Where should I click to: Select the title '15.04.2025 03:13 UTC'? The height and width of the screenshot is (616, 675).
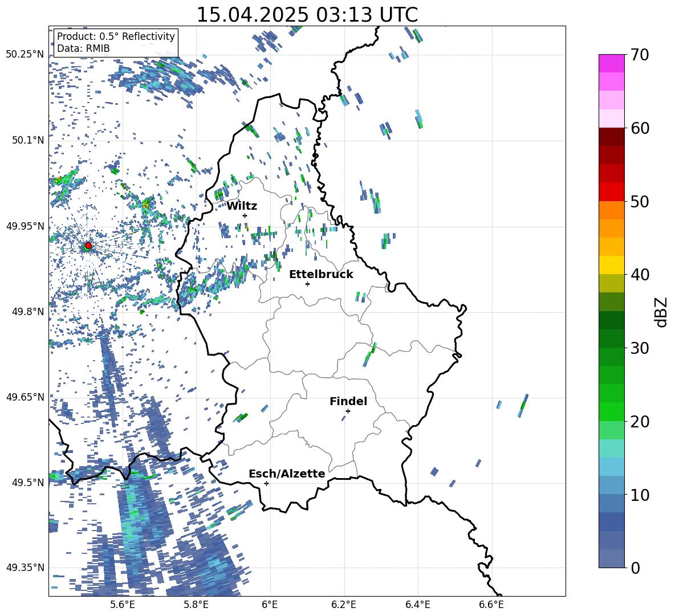coord(307,15)
